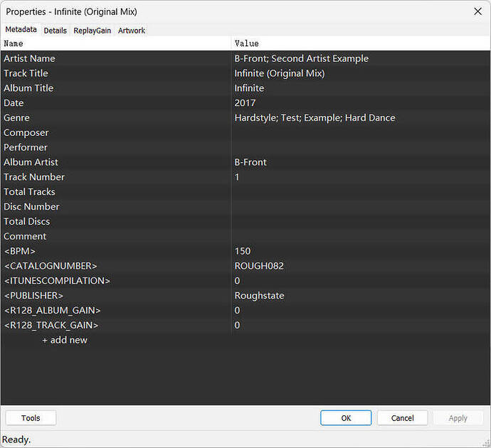Click the empty Performer value field
This screenshot has height=448, width=491.
click(361, 147)
